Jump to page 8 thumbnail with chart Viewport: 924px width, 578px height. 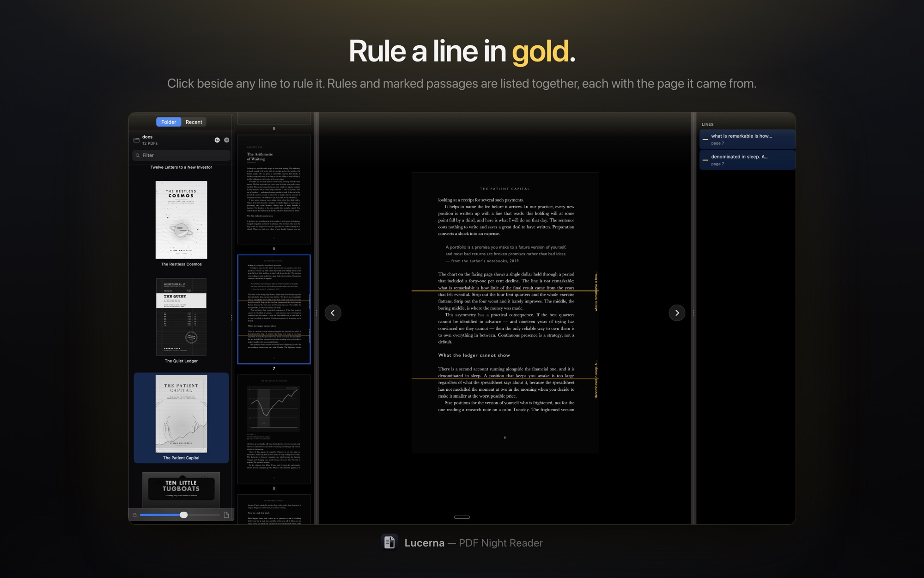pyautogui.click(x=274, y=429)
